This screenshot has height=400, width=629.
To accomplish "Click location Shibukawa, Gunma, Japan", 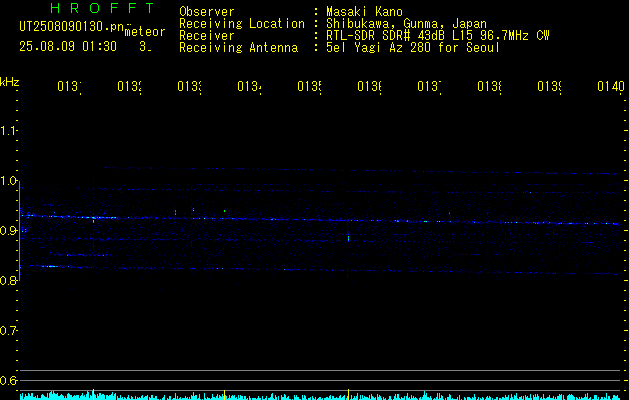I will 406,24.
